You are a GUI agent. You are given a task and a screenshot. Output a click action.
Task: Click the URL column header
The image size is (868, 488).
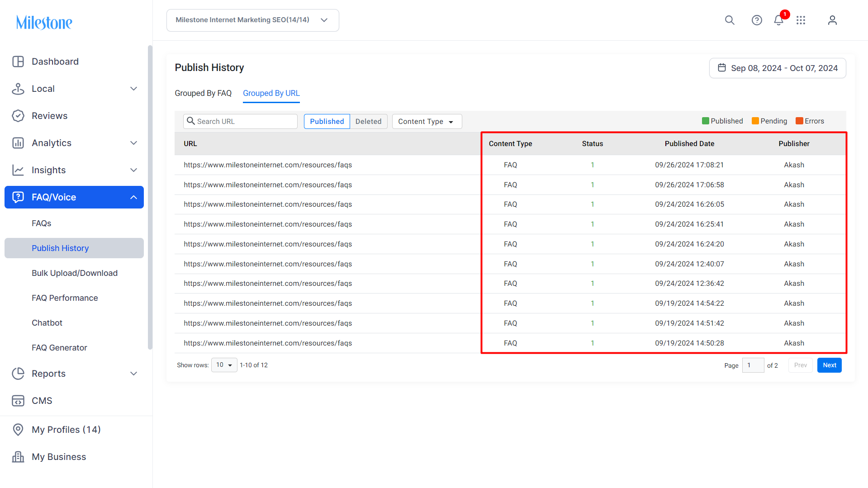click(190, 143)
